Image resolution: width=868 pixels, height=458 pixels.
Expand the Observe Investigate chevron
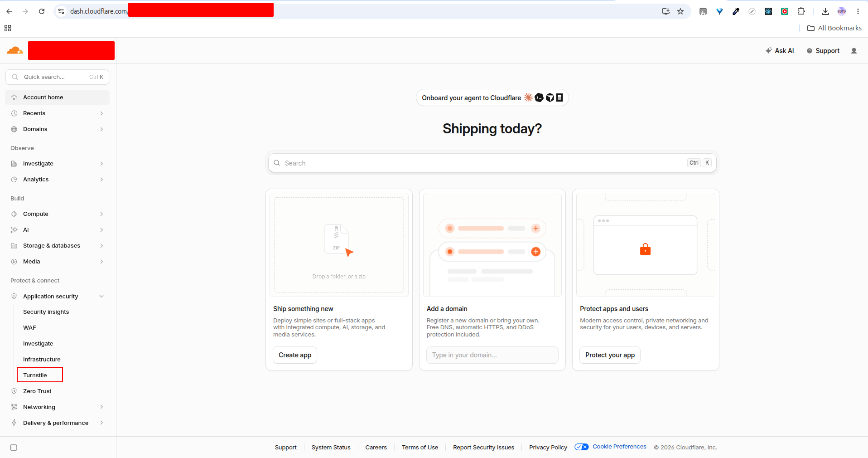[101, 164]
